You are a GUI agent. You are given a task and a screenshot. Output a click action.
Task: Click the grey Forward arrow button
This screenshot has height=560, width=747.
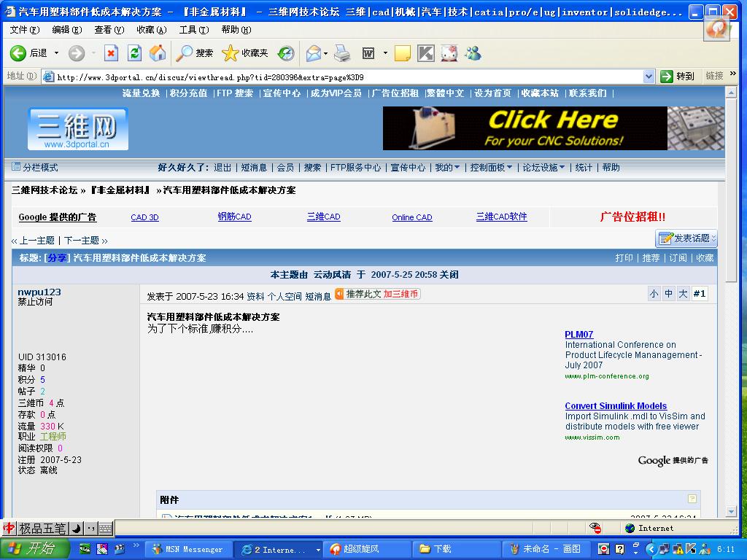76,52
